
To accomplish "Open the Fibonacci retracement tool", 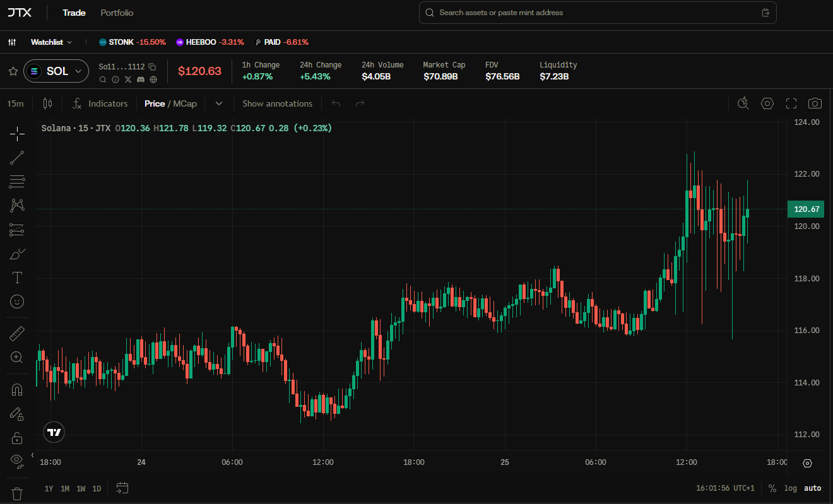I will (17, 182).
